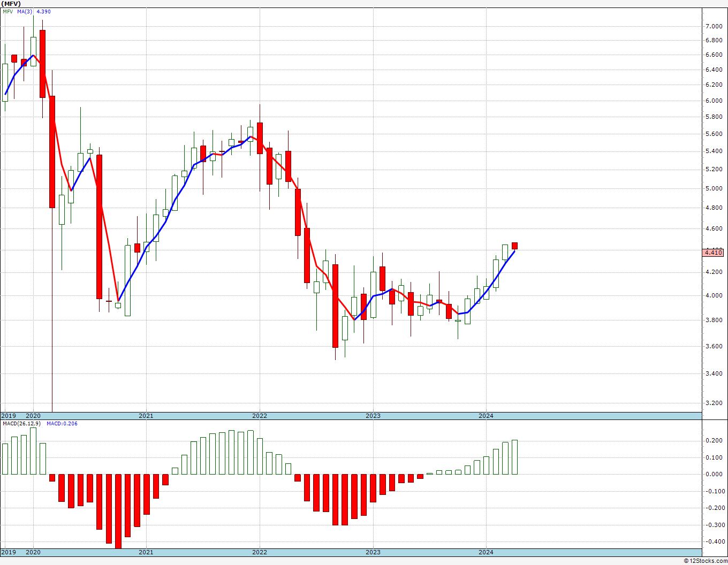Click the 6.400 price axis label
Viewport: 728px width, 565px height.
coord(713,70)
